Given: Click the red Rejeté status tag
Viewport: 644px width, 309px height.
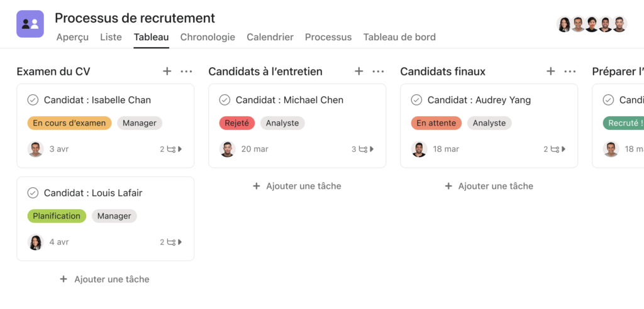Looking at the screenshot, I should (237, 123).
